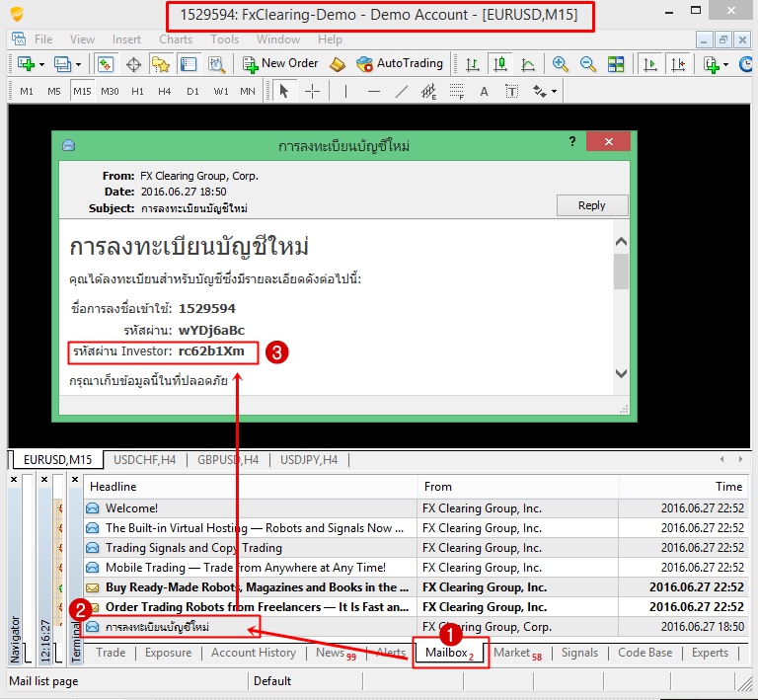Pick the horizontal line drawing tool
Screen dimensions: 758x700
pos(374,91)
